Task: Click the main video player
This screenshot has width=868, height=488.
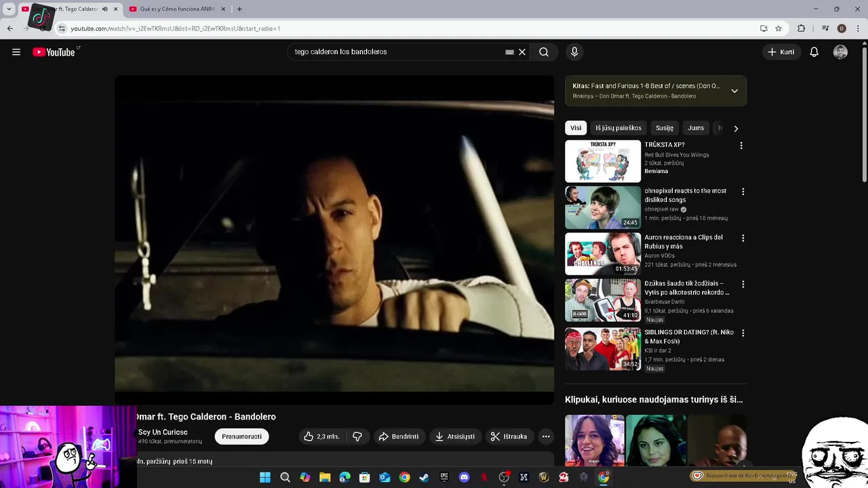Action: (334, 240)
